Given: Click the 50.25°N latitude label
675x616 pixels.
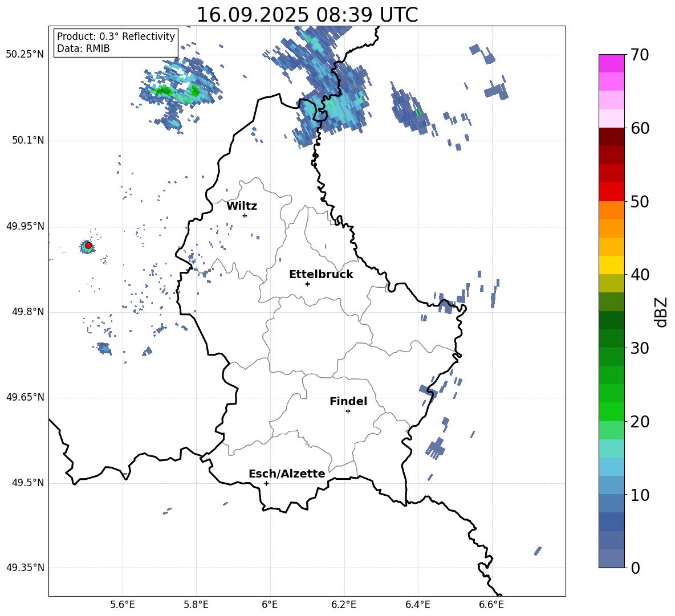Looking at the screenshot, I should 25,55.
